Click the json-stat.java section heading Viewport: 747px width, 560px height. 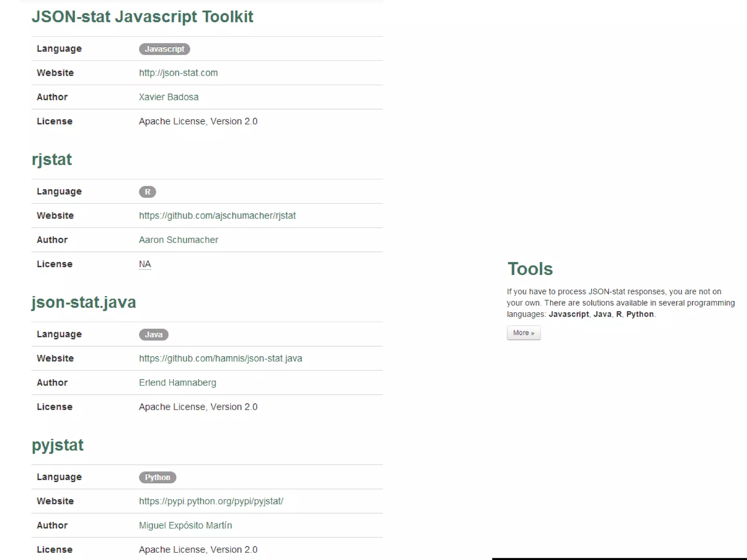pyautogui.click(x=84, y=302)
